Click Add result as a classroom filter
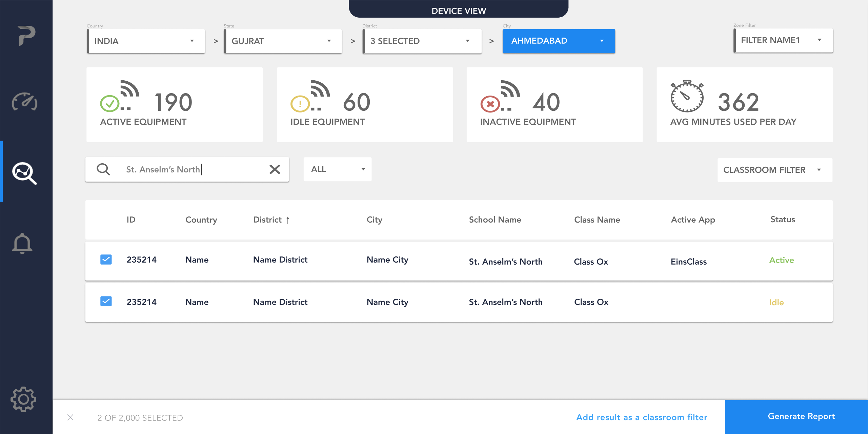This screenshot has height=434, width=868. (x=642, y=417)
